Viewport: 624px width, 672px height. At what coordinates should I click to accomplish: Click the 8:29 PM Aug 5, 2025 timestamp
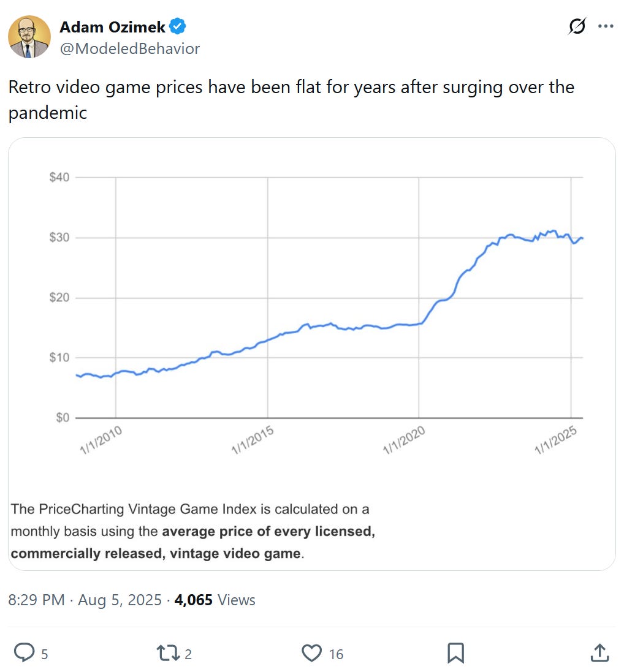click(85, 600)
